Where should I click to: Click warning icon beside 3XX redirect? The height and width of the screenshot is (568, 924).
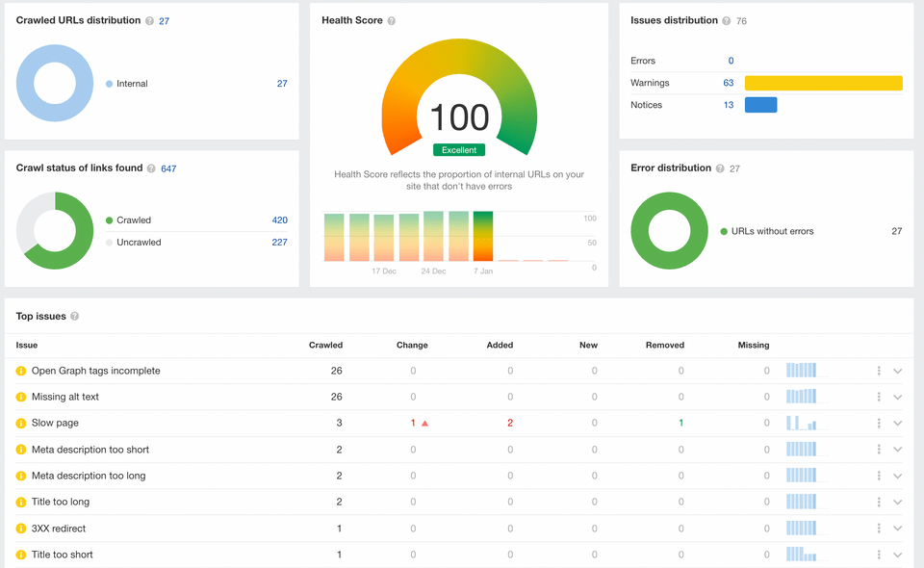coord(21,529)
